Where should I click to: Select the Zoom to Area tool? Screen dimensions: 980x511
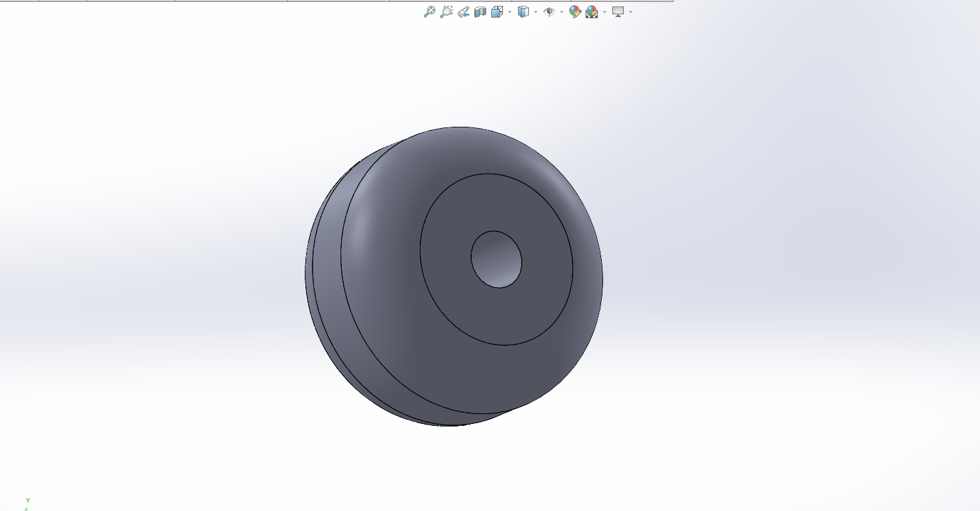pyautogui.click(x=446, y=12)
